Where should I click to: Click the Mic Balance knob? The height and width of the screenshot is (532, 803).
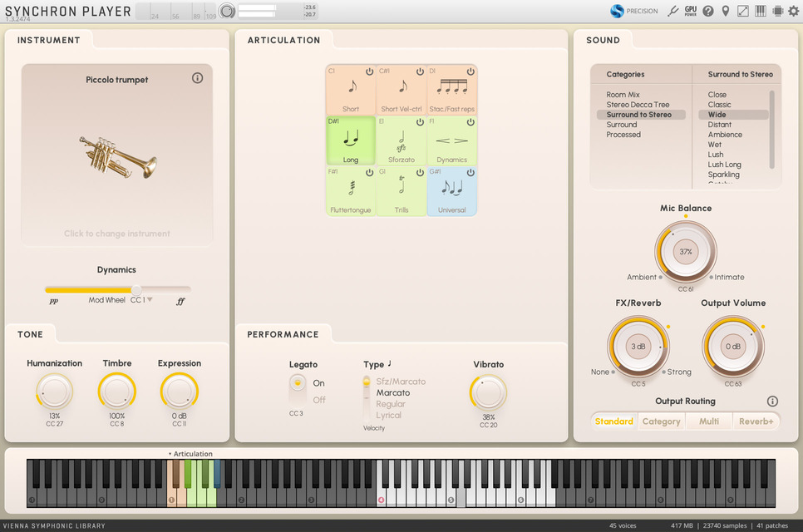[x=686, y=251]
